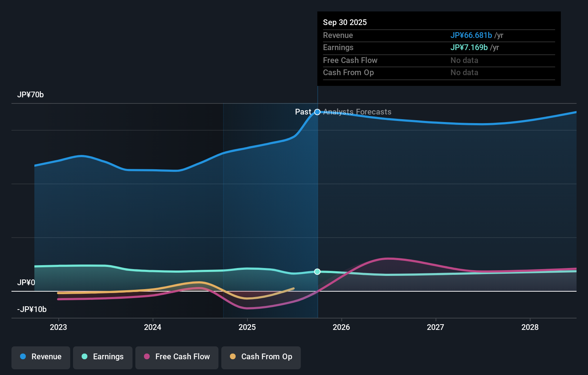588x375 pixels.
Task: Select the Past section label
Action: (x=304, y=112)
